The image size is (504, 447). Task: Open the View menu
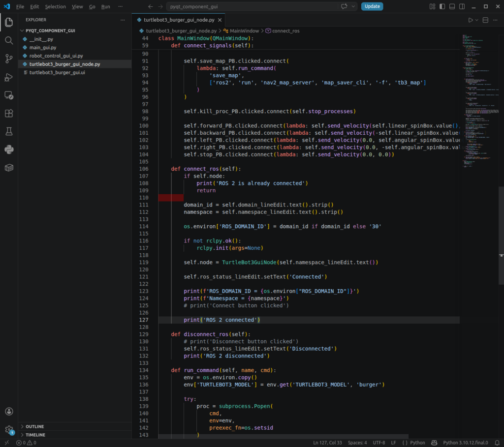click(x=77, y=6)
